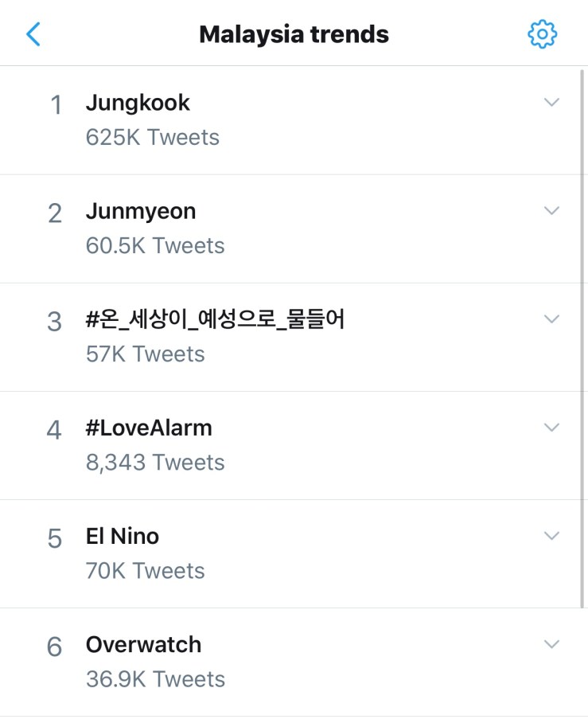The height and width of the screenshot is (719, 588).
Task: View the #LoveAlarm hashtag trend
Action: tap(149, 428)
